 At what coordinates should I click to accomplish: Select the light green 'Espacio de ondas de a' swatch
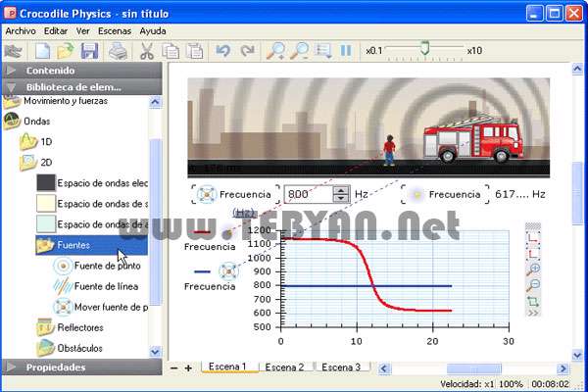pyautogui.click(x=46, y=224)
